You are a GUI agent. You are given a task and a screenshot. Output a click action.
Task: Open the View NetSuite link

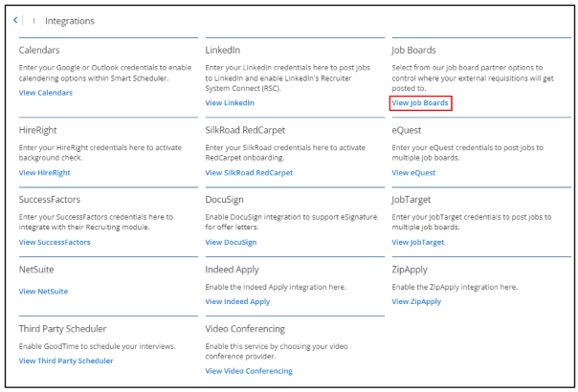[43, 292]
